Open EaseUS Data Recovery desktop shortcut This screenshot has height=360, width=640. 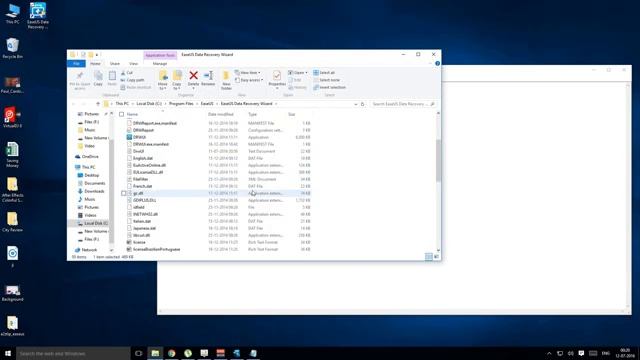[x=38, y=16]
